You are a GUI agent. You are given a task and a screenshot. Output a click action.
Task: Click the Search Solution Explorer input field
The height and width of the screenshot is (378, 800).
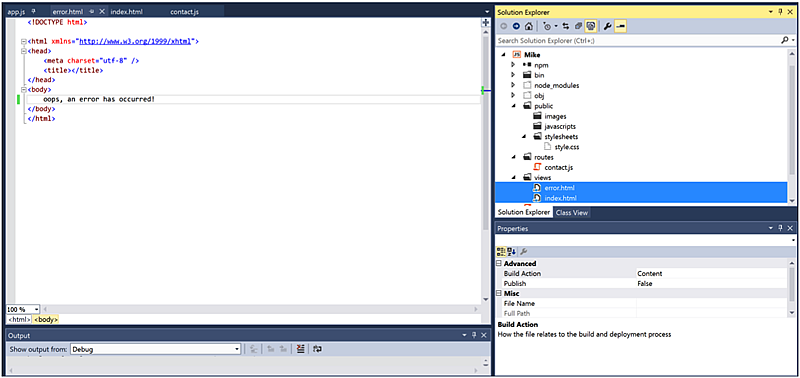pyautogui.click(x=638, y=40)
